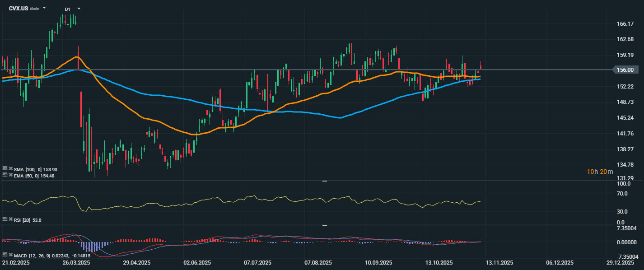Remove the EMA indicator with X
Viewport: 644px width, 270px height.
coord(10,175)
